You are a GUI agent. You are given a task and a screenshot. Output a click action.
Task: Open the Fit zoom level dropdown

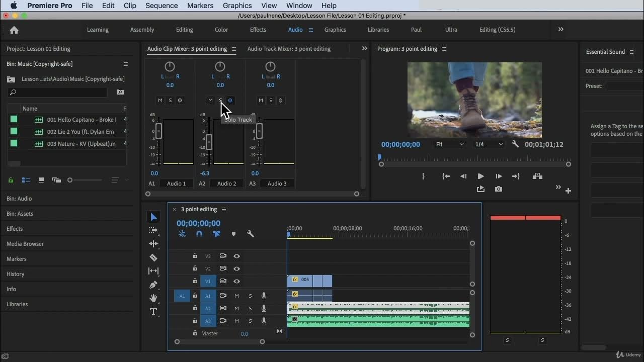tap(450, 144)
